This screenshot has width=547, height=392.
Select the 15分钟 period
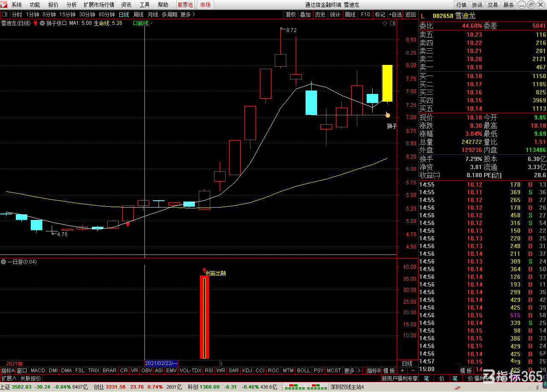[67, 15]
